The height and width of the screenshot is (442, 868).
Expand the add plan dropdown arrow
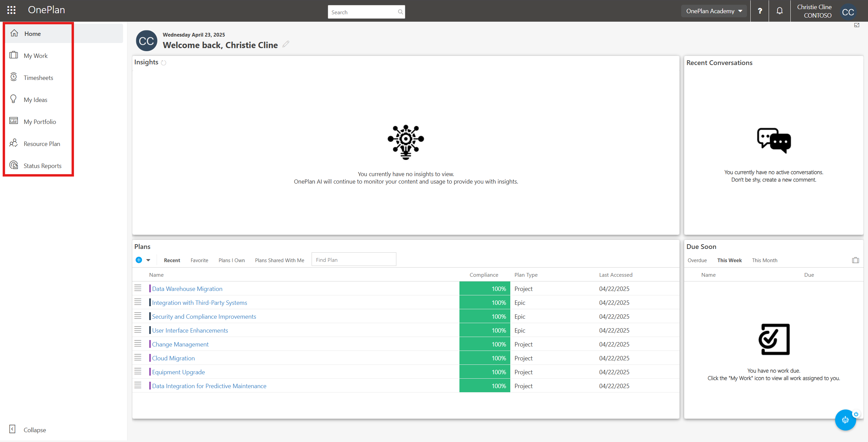coord(148,260)
